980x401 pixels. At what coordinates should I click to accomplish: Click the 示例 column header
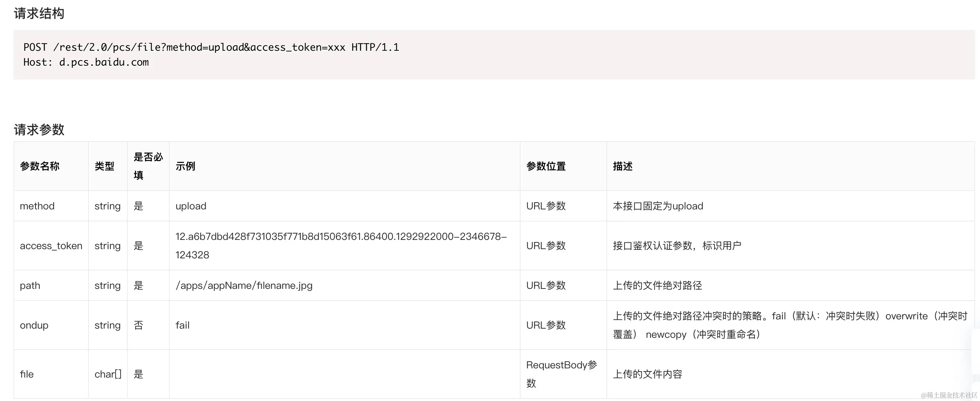[185, 166]
